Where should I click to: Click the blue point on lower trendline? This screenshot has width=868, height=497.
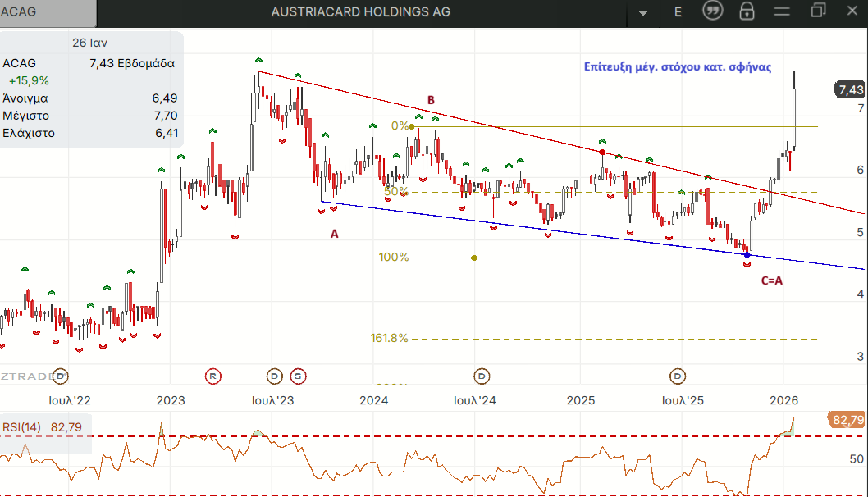click(x=747, y=255)
